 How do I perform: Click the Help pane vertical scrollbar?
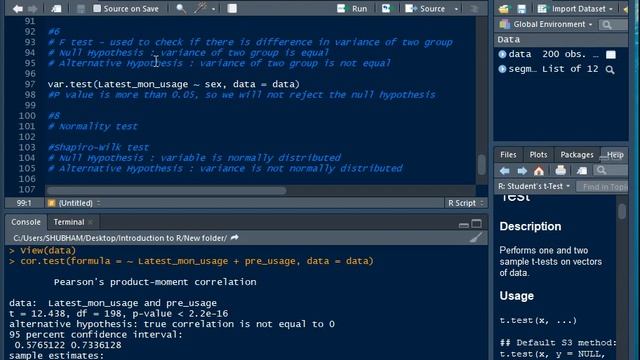pos(622,211)
